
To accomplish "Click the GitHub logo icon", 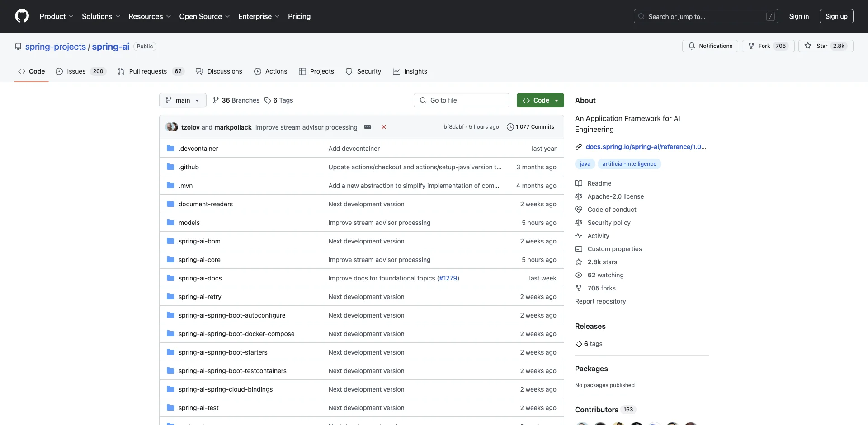I will click(x=22, y=16).
